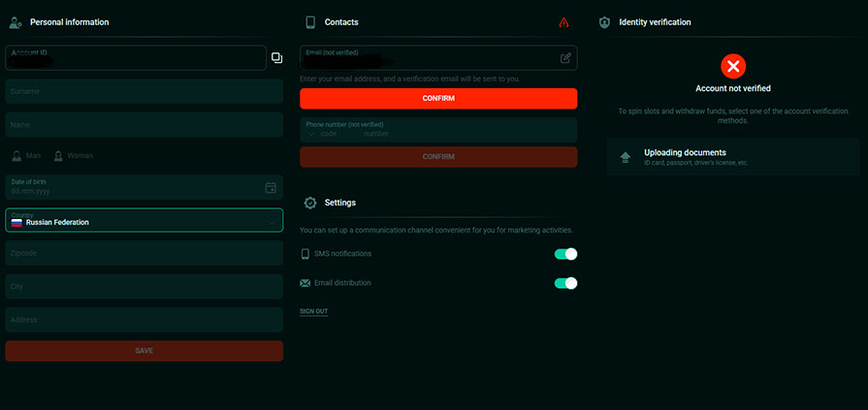Select the Man gender option
The image size is (868, 410).
tap(27, 155)
